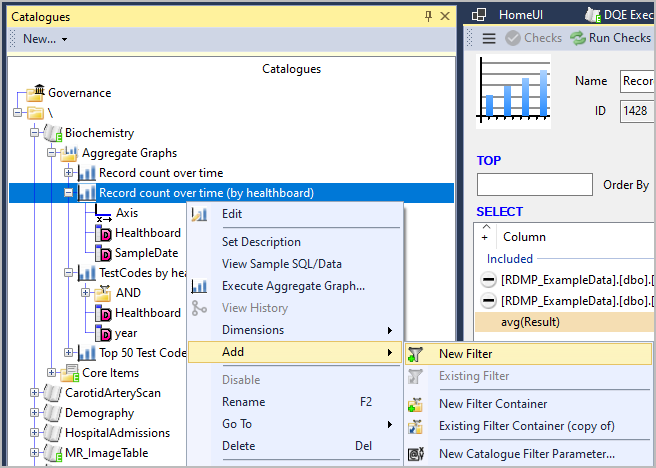The height and width of the screenshot is (468, 656).
Task: Select the avg(Result) row
Action: tap(565, 322)
